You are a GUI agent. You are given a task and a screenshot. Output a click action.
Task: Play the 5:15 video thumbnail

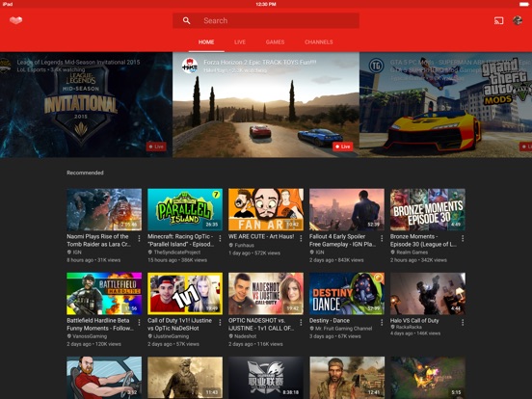[x=428, y=378]
